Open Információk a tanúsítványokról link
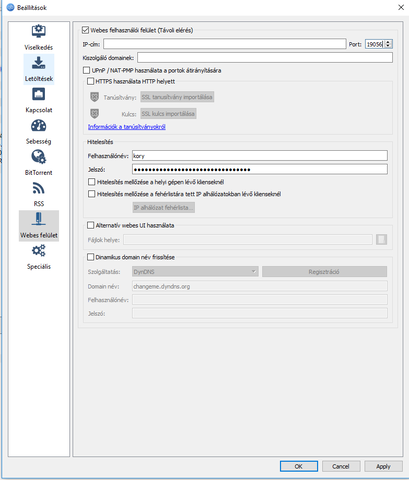 pos(127,127)
